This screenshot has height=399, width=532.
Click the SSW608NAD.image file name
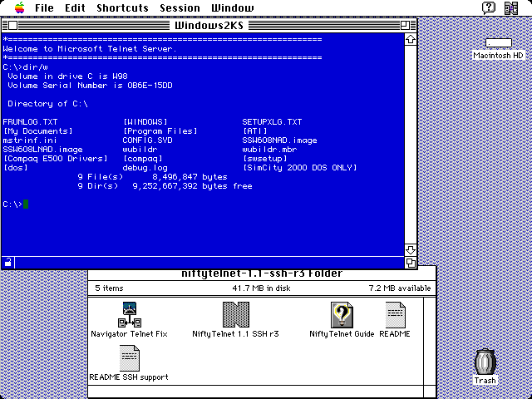(279, 140)
